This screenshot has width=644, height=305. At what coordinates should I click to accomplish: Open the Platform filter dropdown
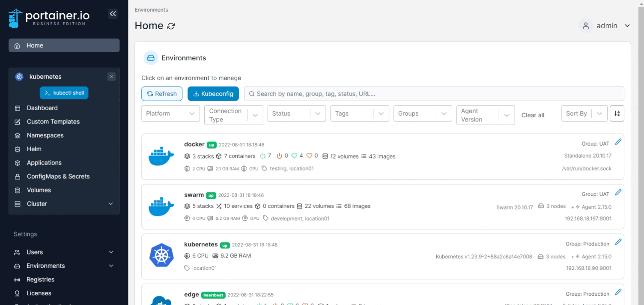pyautogui.click(x=170, y=114)
